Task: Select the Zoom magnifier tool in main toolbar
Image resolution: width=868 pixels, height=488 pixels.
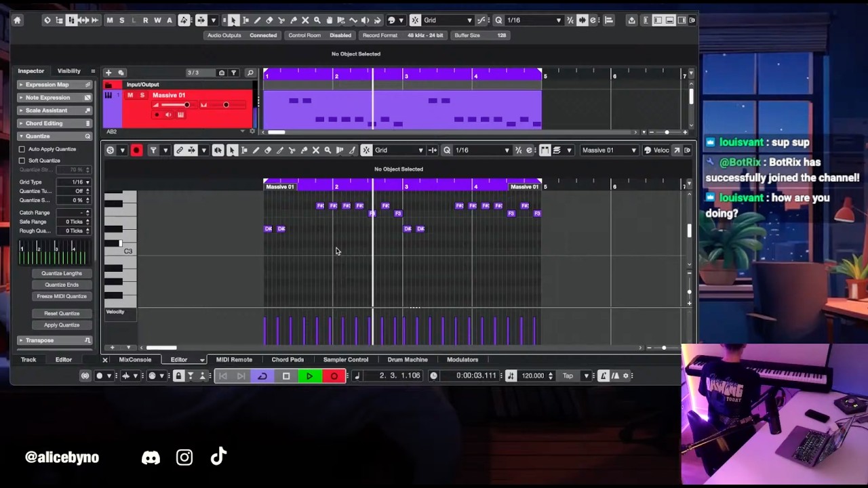Action: (317, 20)
